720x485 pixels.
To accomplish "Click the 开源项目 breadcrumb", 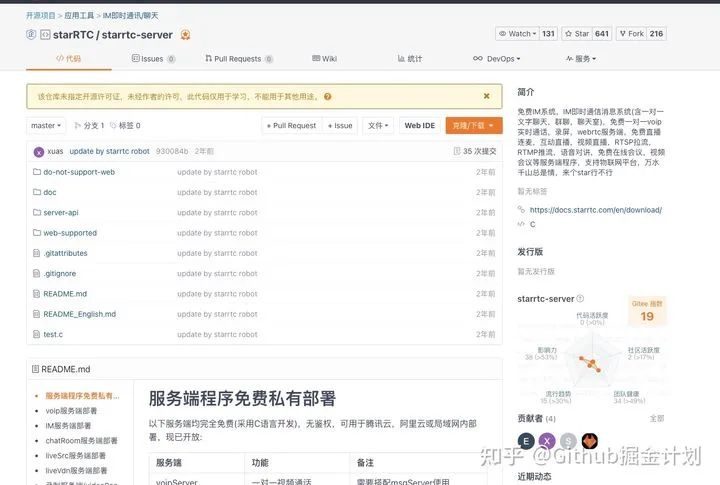I will pos(40,16).
